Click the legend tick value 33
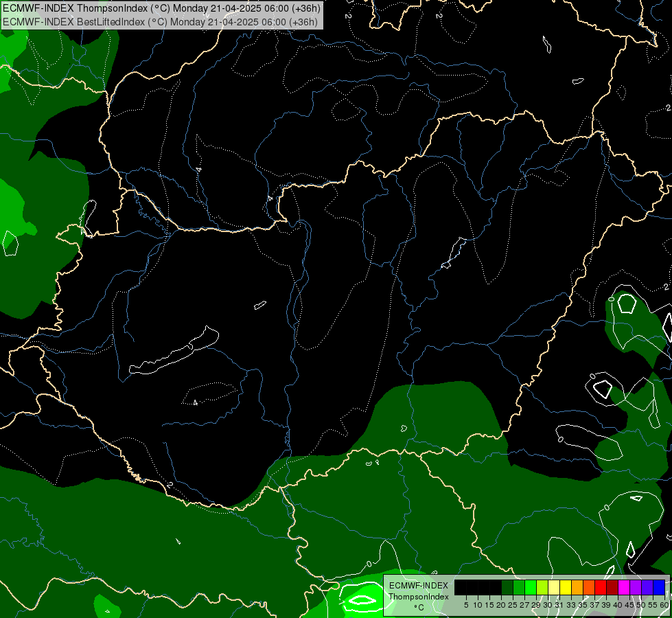The image size is (672, 618). 571,605
